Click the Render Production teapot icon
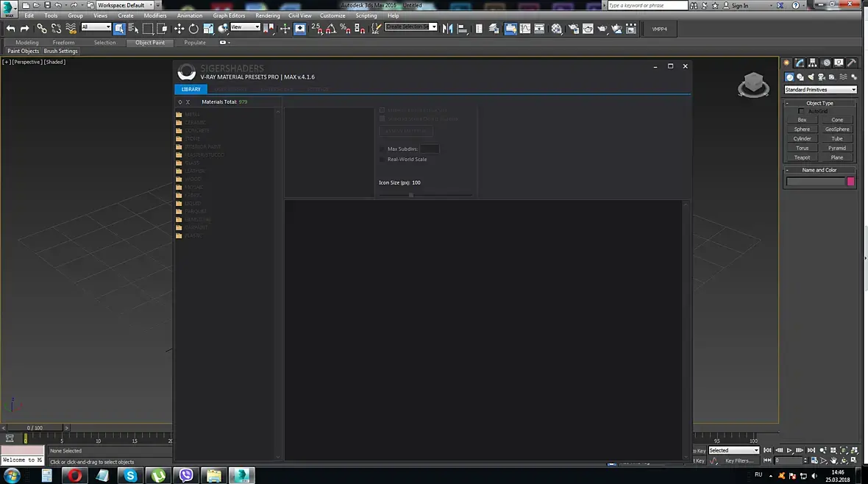This screenshot has height=484, width=868. coord(602,29)
